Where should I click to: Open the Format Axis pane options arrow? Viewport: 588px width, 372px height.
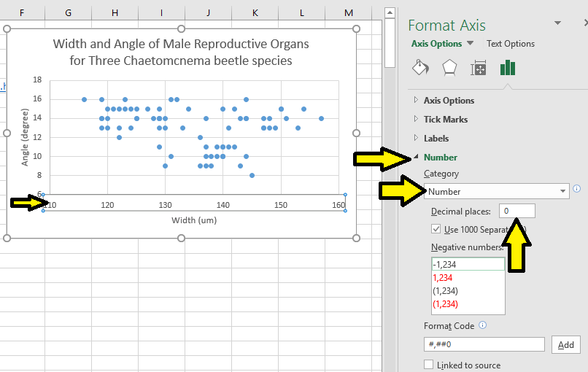pyautogui.click(x=558, y=23)
